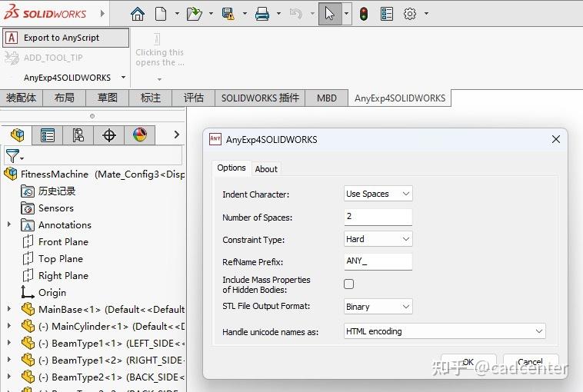Switch to the 草图 ribbon tab
Image resolution: width=583 pixels, height=392 pixels.
[108, 98]
